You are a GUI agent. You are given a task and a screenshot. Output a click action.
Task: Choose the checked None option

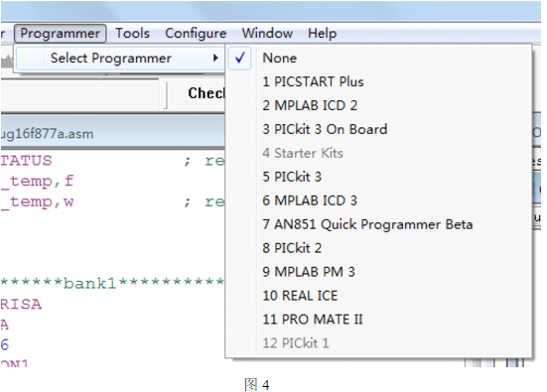pyautogui.click(x=379, y=58)
